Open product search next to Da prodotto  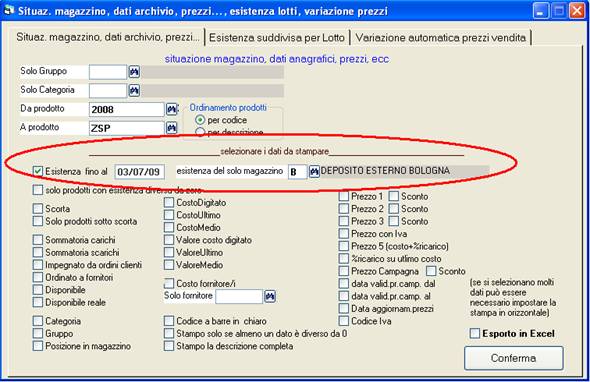coord(172,110)
